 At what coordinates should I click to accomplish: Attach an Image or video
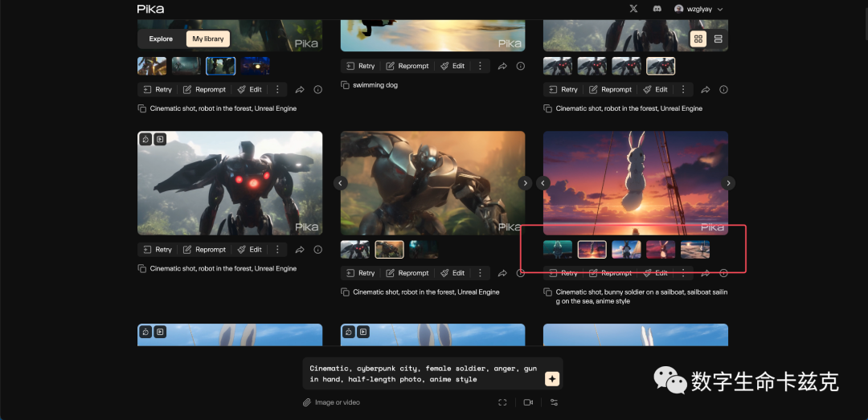pyautogui.click(x=332, y=402)
